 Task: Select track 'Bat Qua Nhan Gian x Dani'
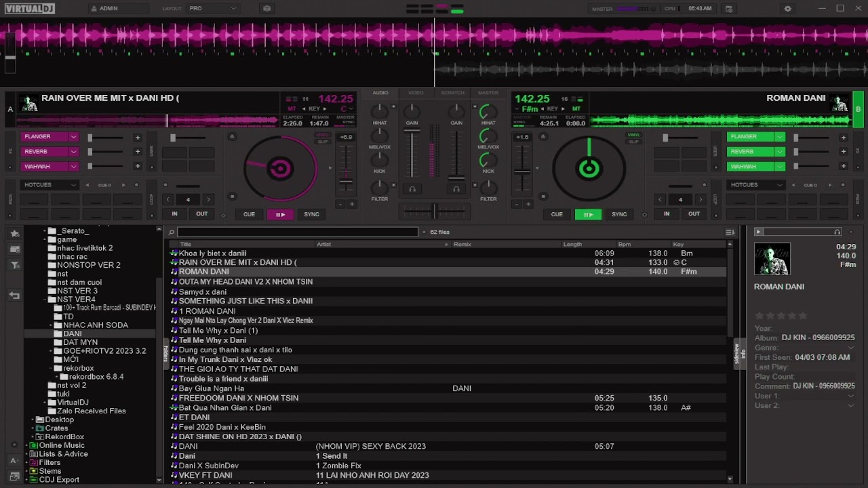[448, 408]
